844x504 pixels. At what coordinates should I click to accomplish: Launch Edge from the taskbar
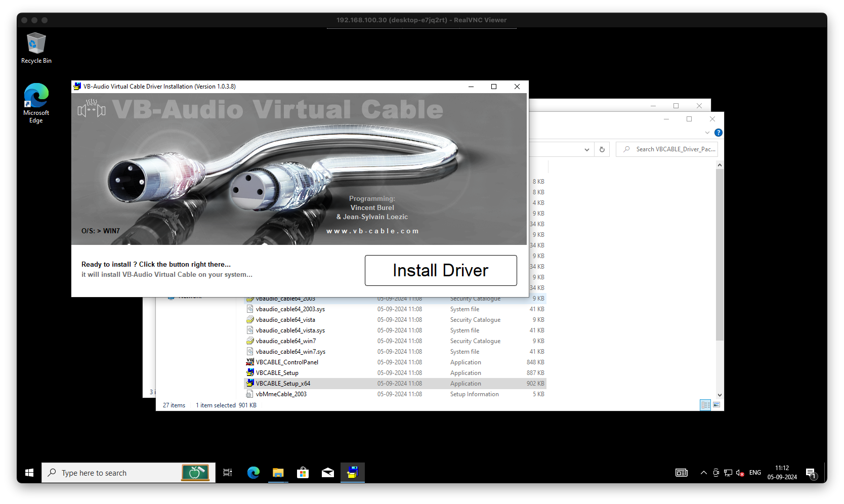click(253, 473)
